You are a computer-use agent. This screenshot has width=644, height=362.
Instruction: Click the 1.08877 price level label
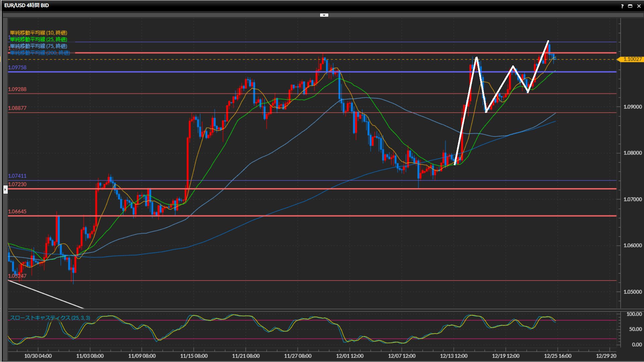[17, 108]
